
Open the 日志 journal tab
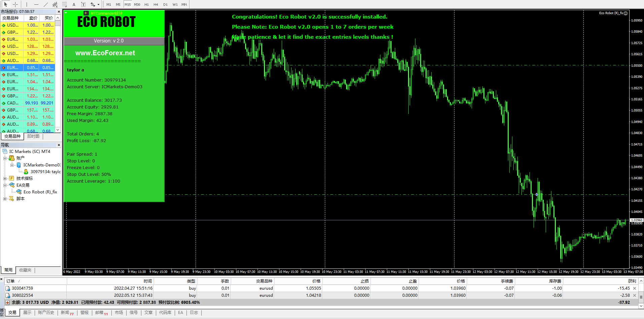(194, 313)
